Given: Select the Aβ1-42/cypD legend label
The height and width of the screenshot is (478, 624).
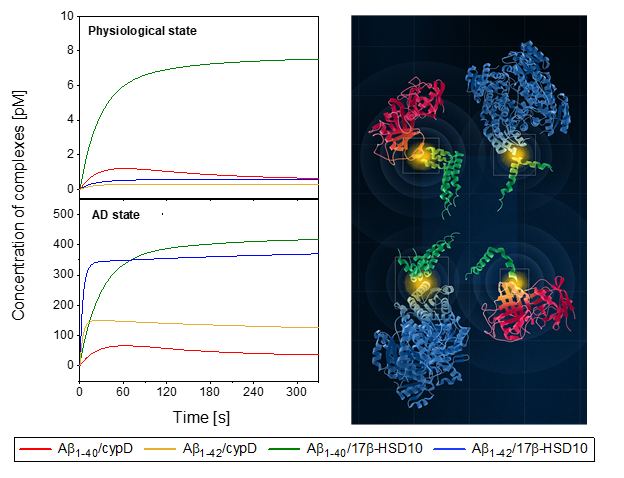Looking at the screenshot, I should coord(219,450).
